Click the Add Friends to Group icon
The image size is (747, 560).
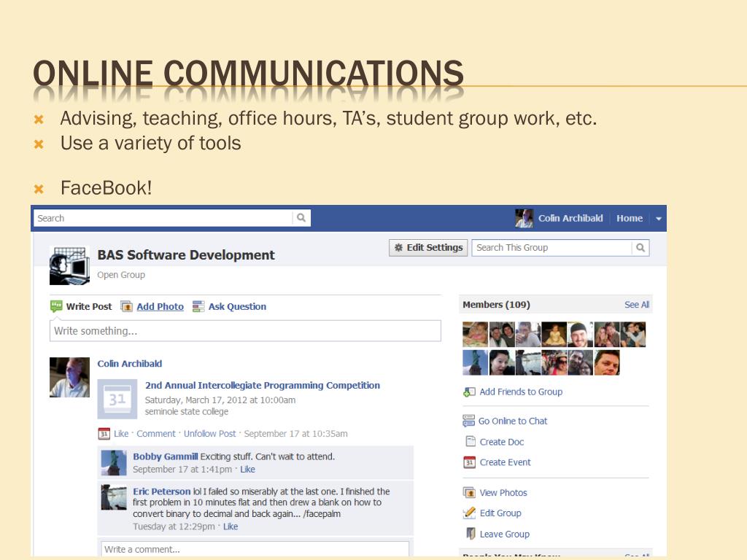click(469, 392)
